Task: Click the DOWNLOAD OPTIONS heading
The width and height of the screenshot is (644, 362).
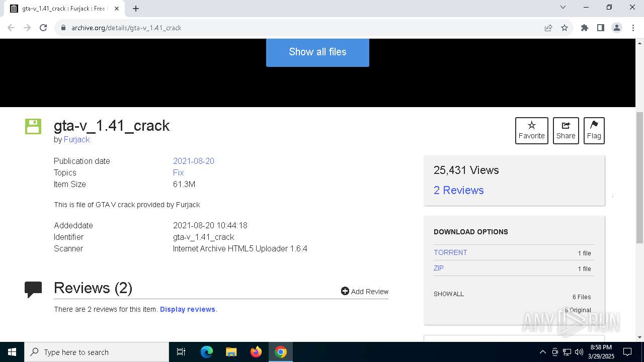Action: [471, 232]
